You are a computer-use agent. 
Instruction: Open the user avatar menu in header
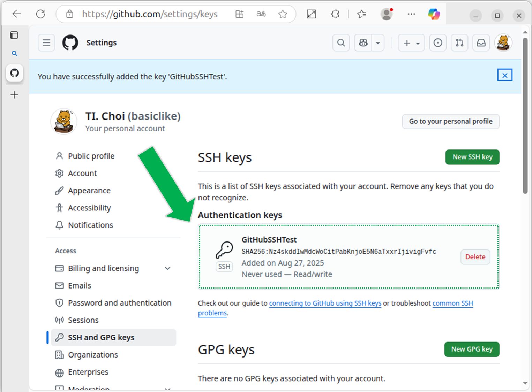point(503,43)
